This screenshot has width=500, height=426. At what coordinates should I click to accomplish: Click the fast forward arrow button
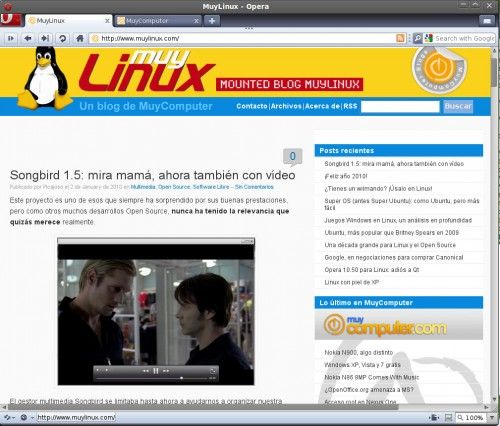click(45, 38)
